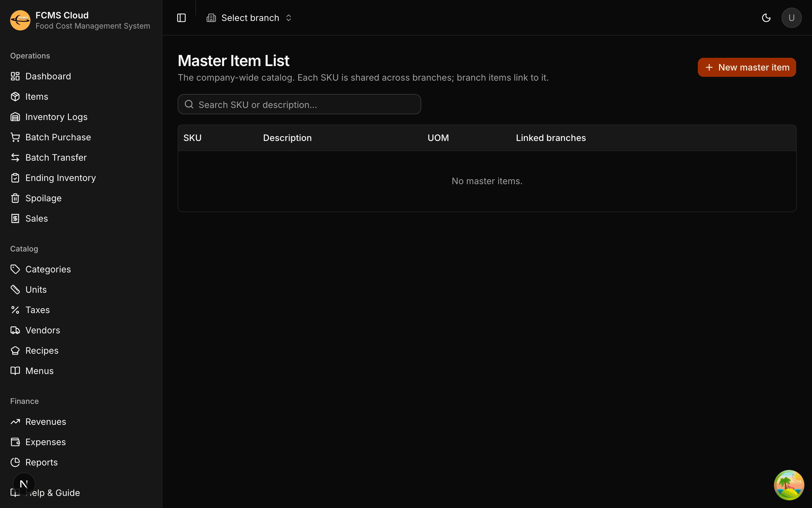Viewport: 812px width, 508px height.
Task: Focus the Search SKU or description field
Action: point(299,104)
